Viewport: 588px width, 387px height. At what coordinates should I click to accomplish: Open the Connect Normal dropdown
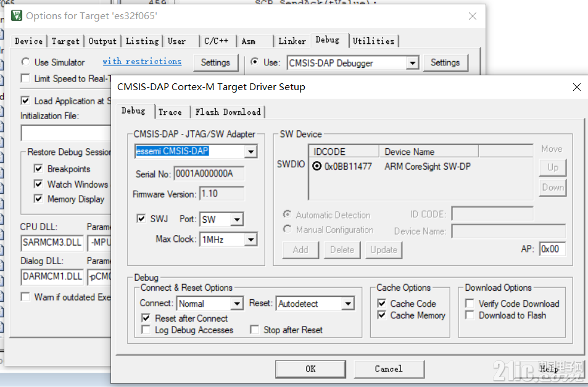click(x=237, y=304)
